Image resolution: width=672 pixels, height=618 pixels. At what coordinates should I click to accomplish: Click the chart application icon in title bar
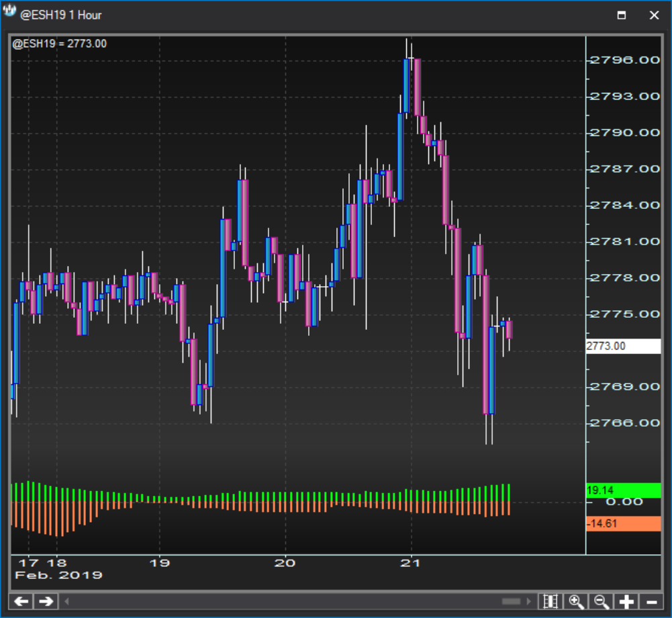pyautogui.click(x=9, y=11)
